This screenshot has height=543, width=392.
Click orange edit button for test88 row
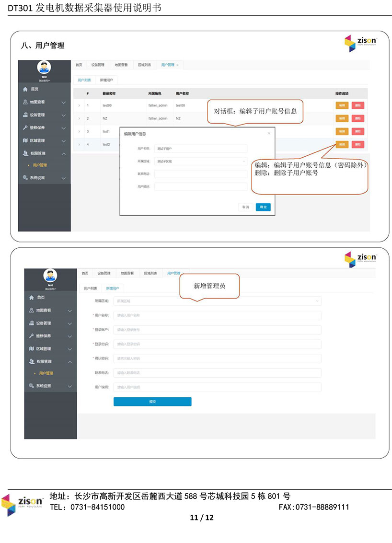click(x=342, y=105)
